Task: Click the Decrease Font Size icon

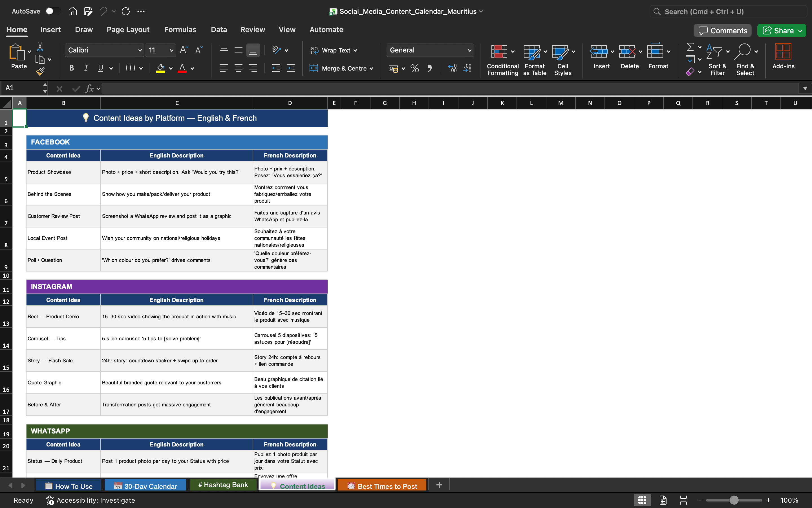Action: tap(199, 50)
